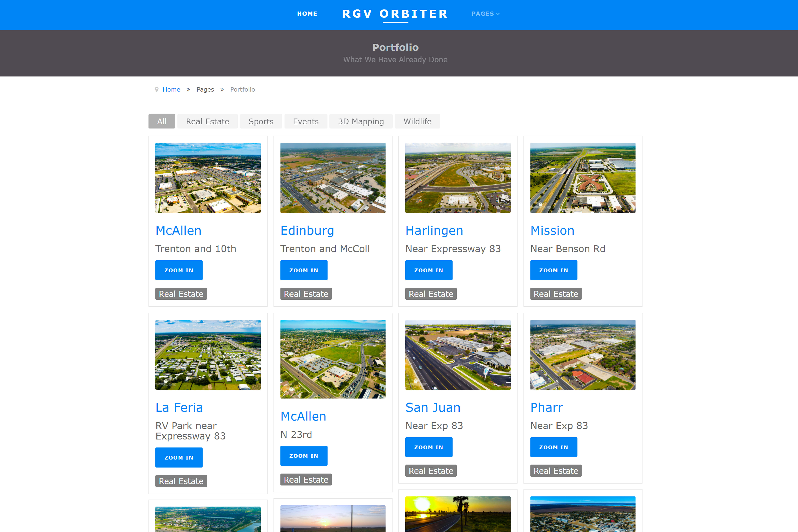
Task: Click 'RV Park near Expressway 83' text
Action: point(190,431)
